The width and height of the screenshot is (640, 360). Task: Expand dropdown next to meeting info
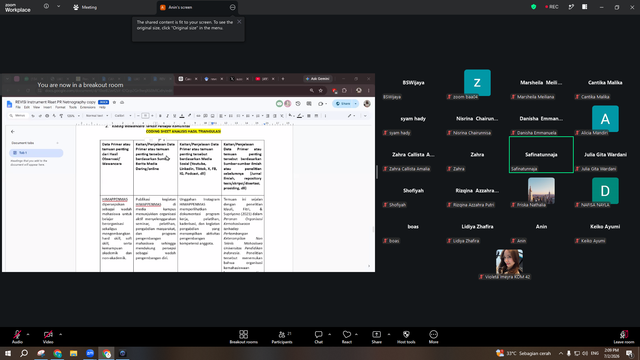tap(58, 7)
